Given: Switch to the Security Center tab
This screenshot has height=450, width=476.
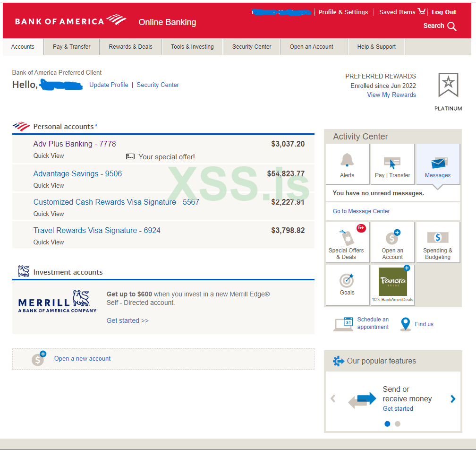Looking at the screenshot, I should coord(252,47).
